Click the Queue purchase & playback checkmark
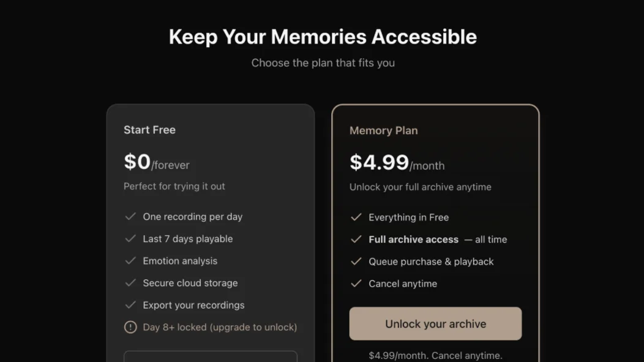The height and width of the screenshot is (362, 644). (356, 262)
